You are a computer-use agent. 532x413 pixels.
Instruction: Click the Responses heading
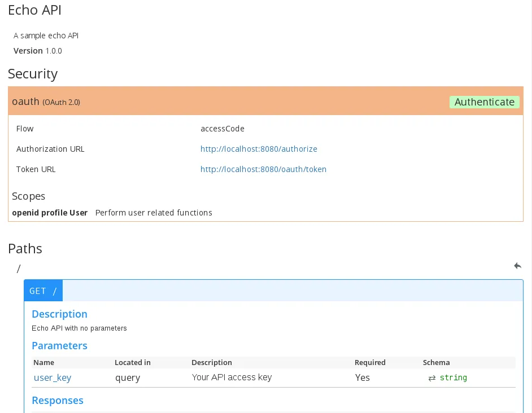pos(58,401)
